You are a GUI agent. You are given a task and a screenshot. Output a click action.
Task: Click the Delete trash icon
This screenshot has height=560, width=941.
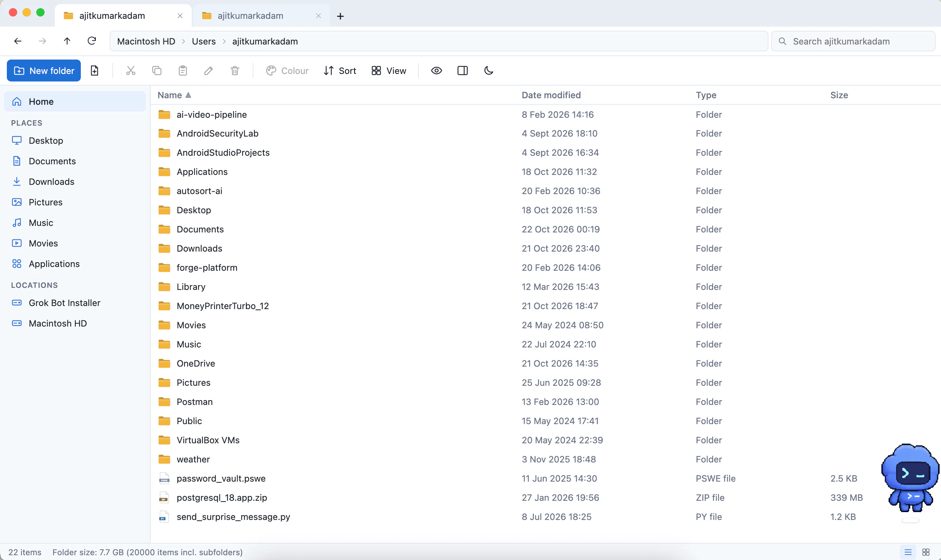[x=235, y=71]
